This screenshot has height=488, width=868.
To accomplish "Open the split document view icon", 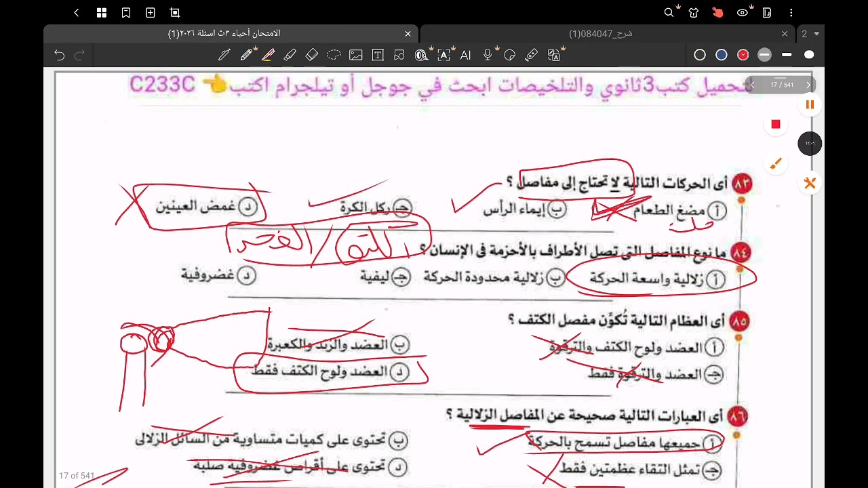I will pos(767,13).
